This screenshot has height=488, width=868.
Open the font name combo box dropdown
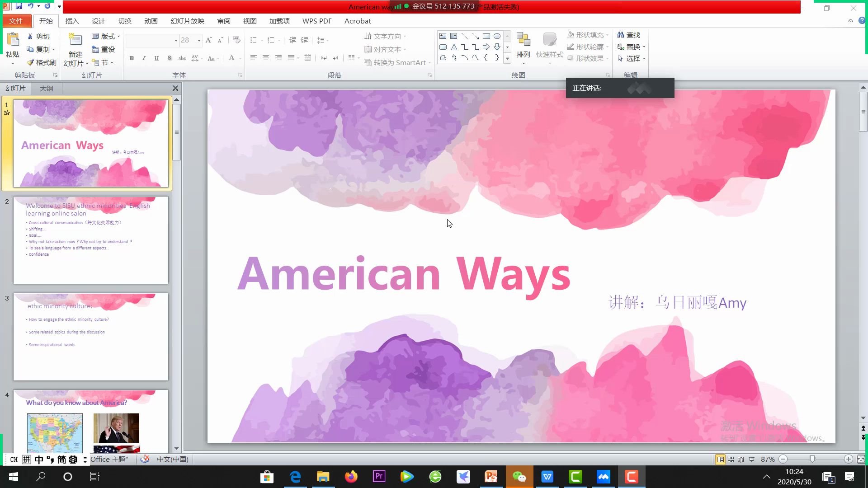176,41
